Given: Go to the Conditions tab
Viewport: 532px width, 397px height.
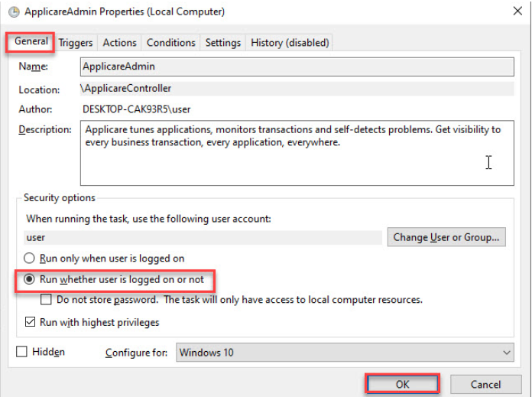Looking at the screenshot, I should [x=171, y=43].
